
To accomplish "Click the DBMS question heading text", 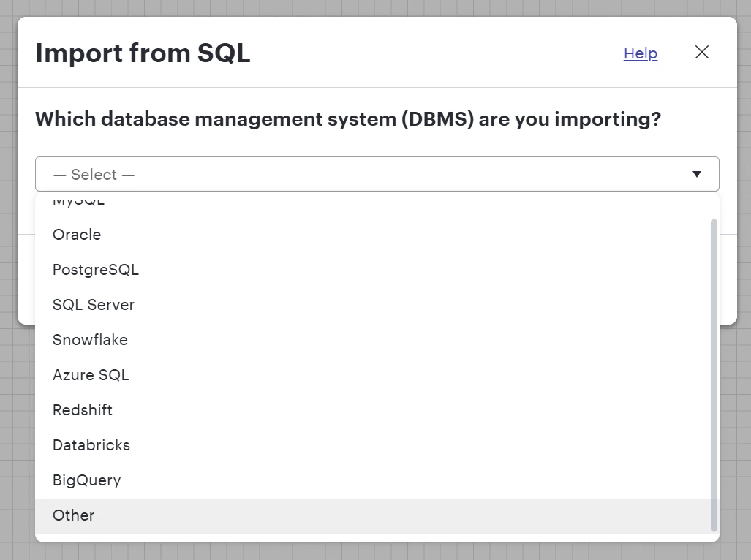I will pos(348,118).
